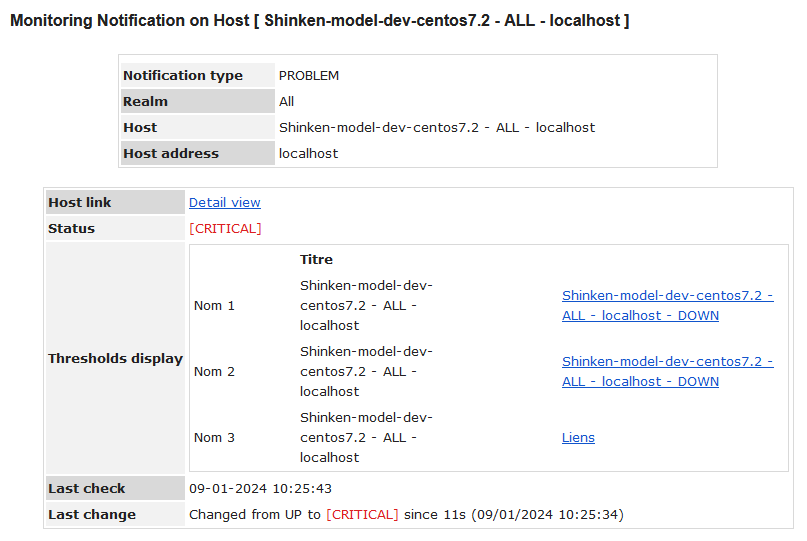Viewport: 807px width, 541px height.
Task: Click the Host address value localhost
Action: point(308,153)
